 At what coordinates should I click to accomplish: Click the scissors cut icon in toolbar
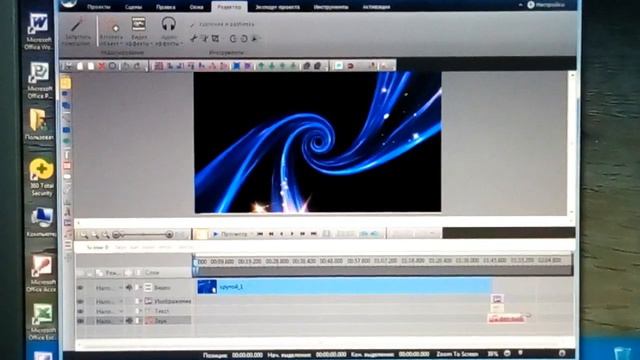pyautogui.click(x=69, y=66)
